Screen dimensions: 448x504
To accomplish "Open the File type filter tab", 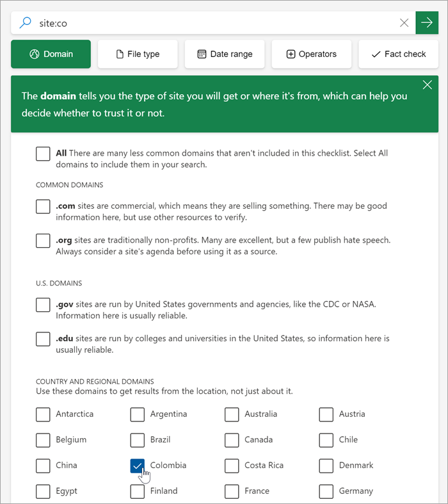I will click(x=138, y=54).
